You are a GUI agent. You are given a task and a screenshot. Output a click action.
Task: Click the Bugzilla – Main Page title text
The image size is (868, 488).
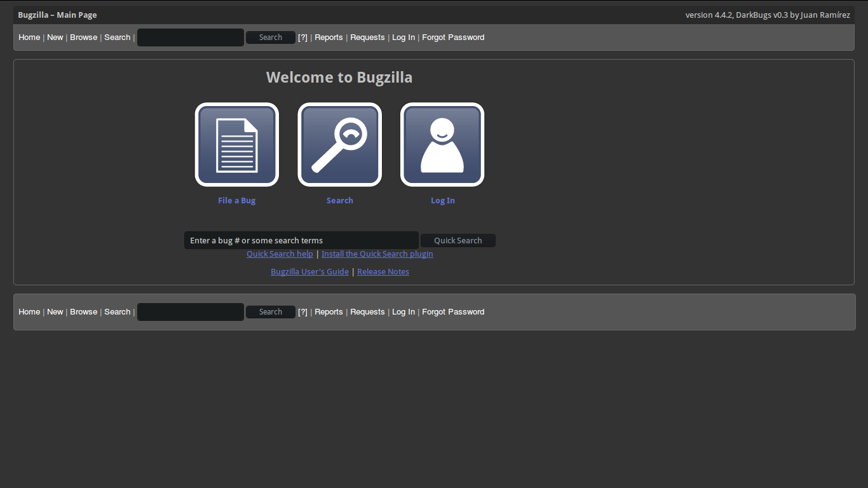coord(57,15)
